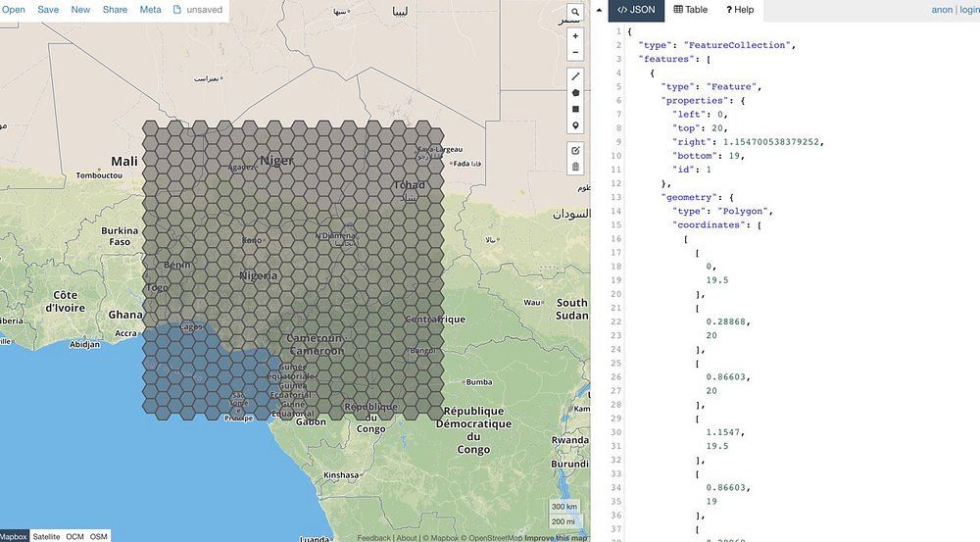The image size is (980, 542).
Task: Click the "features" key in JSON
Action: coord(666,59)
